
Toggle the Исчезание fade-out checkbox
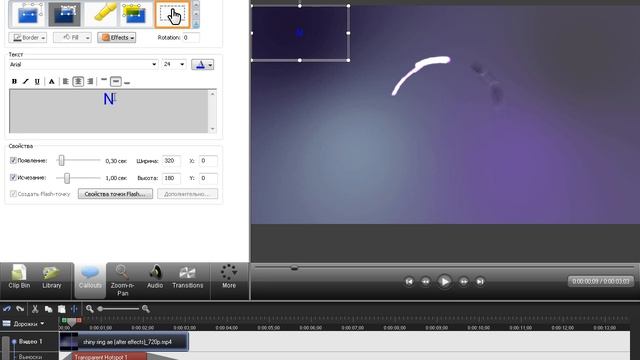click(13, 178)
